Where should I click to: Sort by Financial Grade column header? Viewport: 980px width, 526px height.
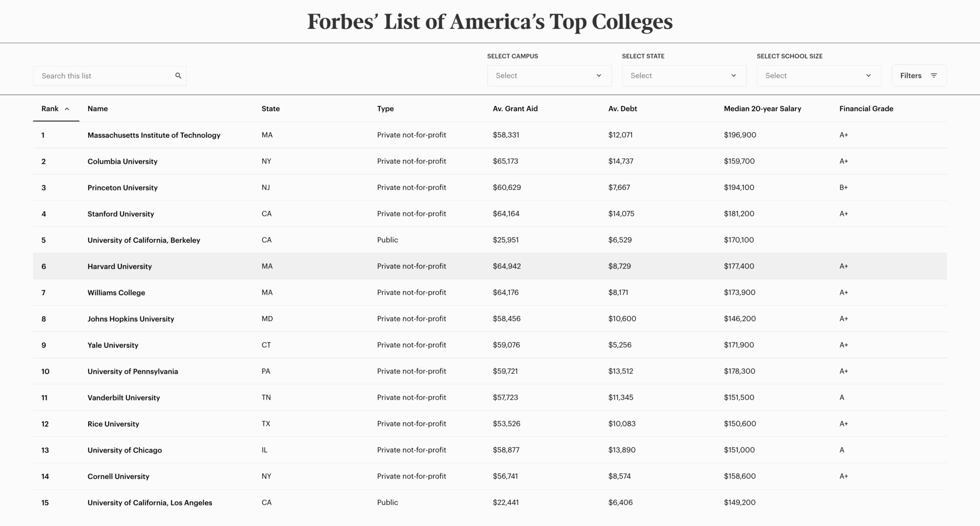(x=866, y=109)
